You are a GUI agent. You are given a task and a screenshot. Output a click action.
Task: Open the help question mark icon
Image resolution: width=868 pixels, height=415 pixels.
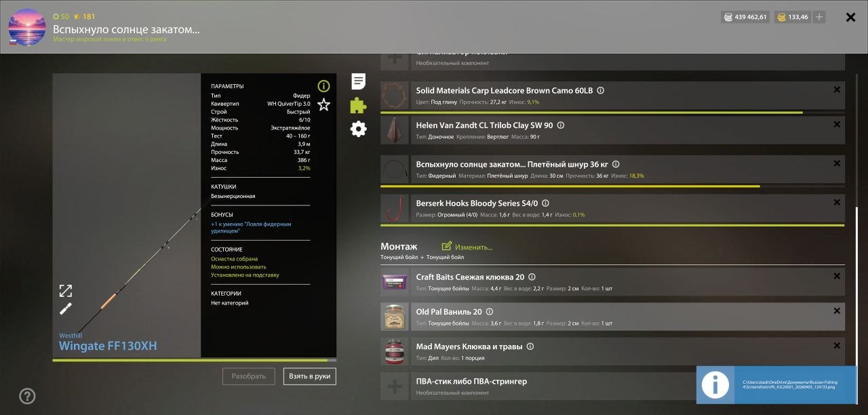tap(27, 396)
